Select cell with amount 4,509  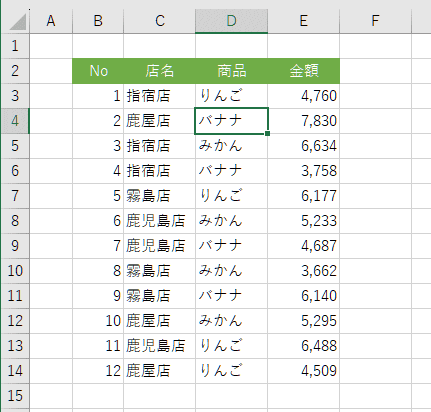tap(303, 371)
